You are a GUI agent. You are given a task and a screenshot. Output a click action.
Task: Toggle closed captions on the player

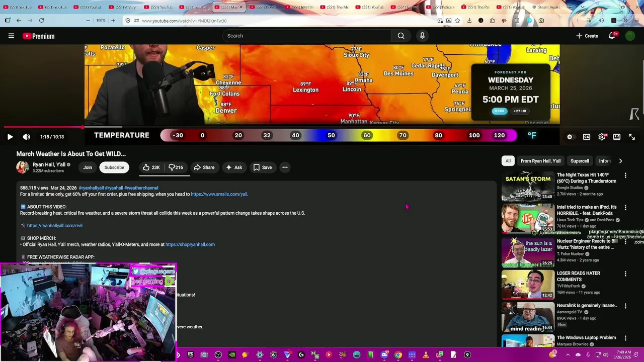[586, 137]
